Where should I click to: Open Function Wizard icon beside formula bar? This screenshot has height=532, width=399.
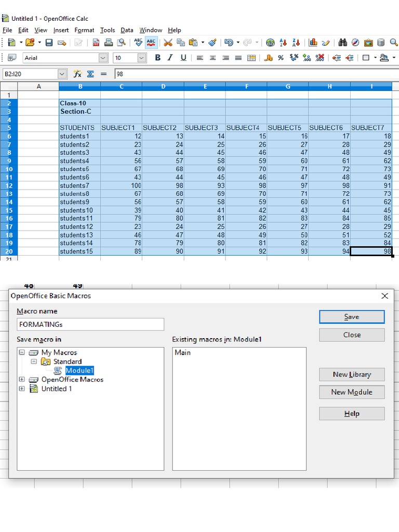tap(77, 74)
